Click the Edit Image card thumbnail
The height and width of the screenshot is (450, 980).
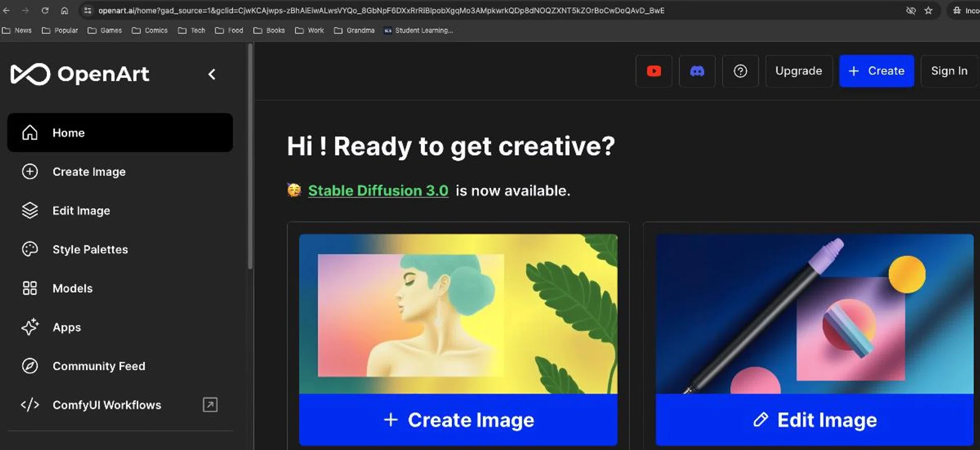click(814, 314)
